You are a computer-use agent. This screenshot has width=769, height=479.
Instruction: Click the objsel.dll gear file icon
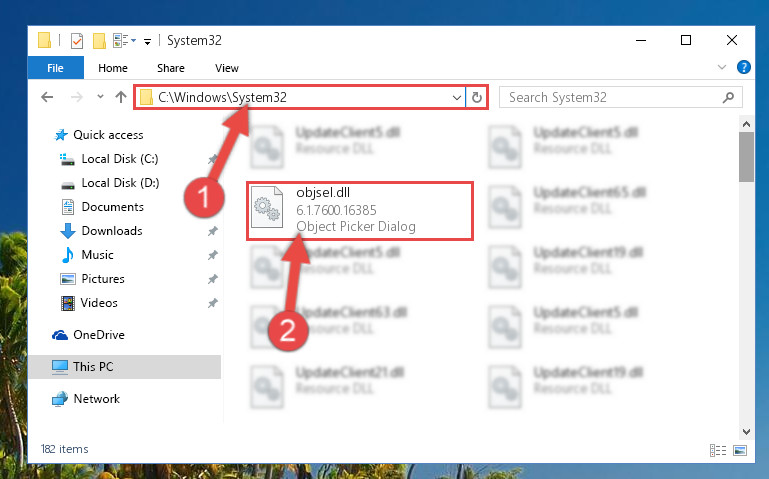click(267, 208)
